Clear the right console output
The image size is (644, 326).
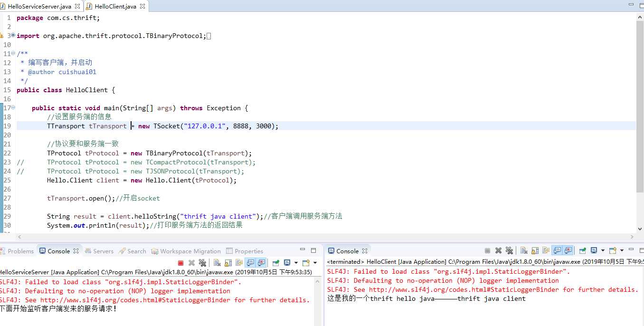524,250
